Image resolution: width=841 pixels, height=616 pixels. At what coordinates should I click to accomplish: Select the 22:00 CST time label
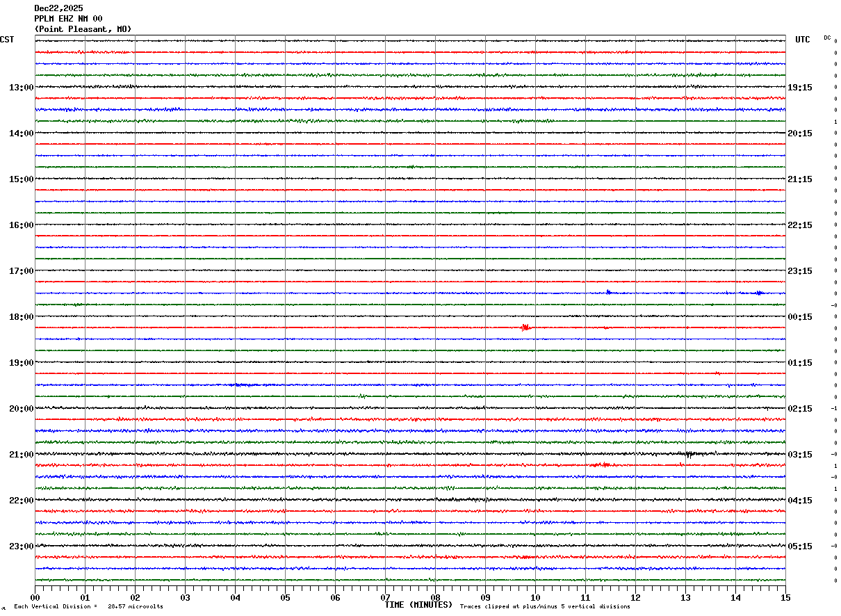coord(22,501)
